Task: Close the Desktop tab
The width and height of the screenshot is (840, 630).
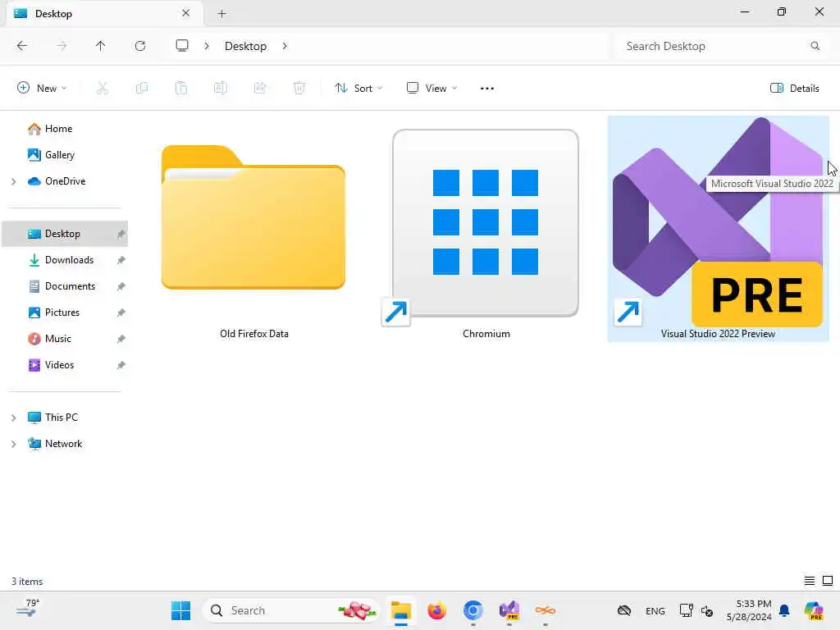Action: [186, 13]
